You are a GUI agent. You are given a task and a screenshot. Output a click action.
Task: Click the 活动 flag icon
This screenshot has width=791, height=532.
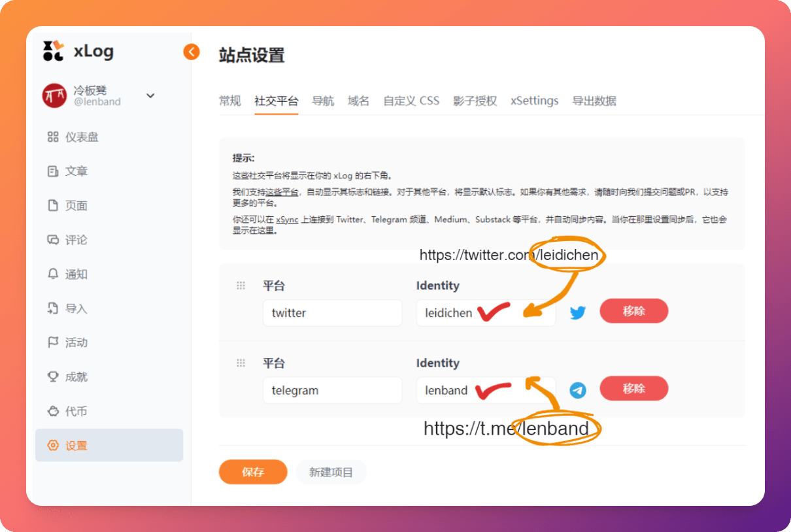(x=53, y=342)
